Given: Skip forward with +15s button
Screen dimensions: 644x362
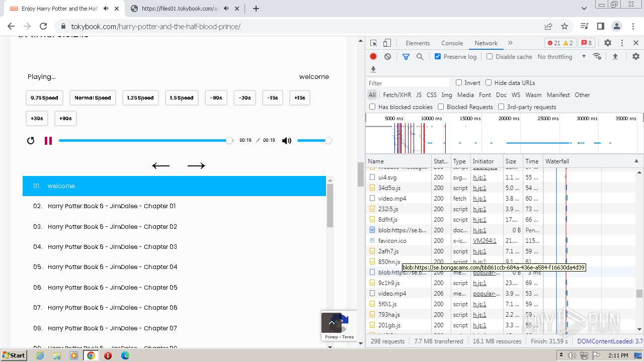Looking at the screenshot, I should click(x=300, y=98).
